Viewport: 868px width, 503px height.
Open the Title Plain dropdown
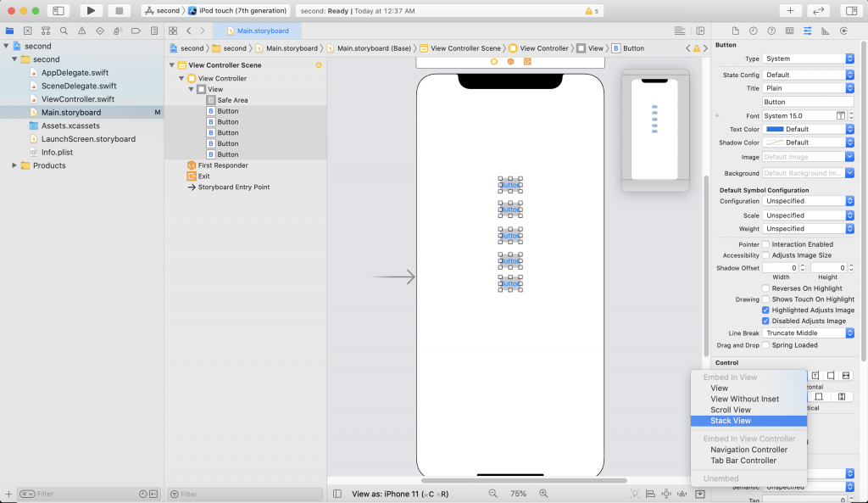pyautogui.click(x=808, y=88)
